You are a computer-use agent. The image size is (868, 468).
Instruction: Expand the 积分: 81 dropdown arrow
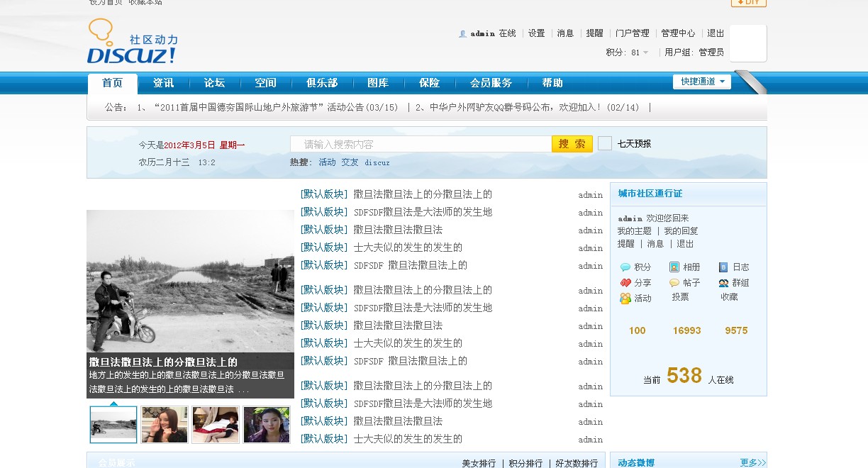646,52
